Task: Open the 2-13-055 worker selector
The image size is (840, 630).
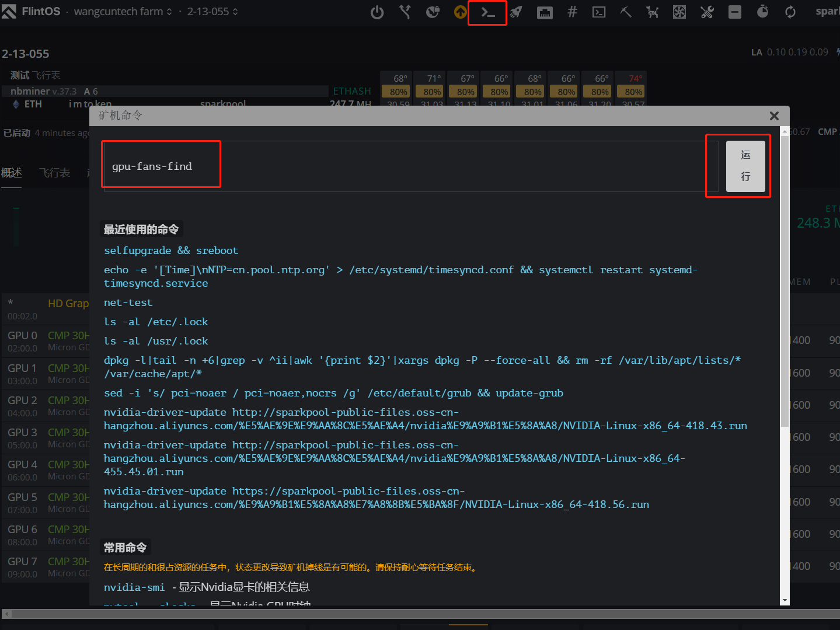Action: (211, 11)
